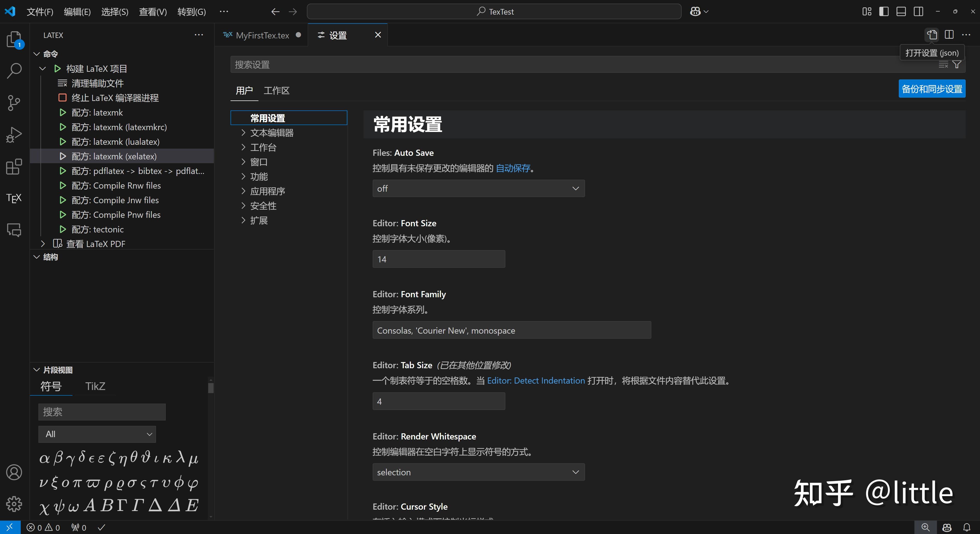Open the LaTeX Workshop TEX sidebar icon
980x534 pixels.
(14, 198)
